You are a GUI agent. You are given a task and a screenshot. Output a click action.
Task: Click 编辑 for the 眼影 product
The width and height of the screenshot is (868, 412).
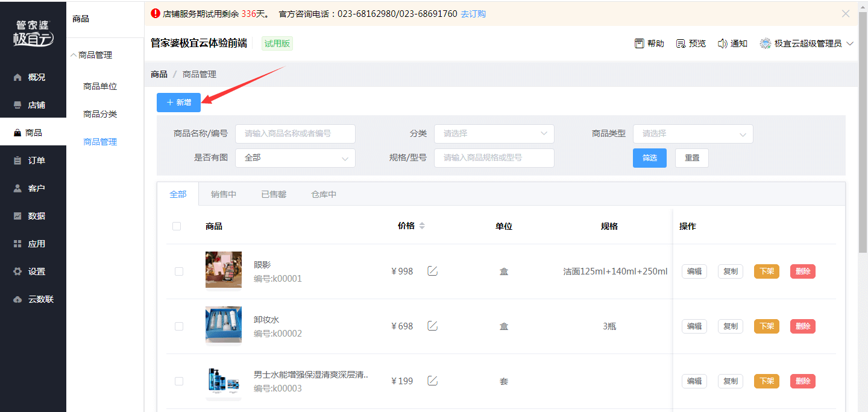[x=694, y=271]
